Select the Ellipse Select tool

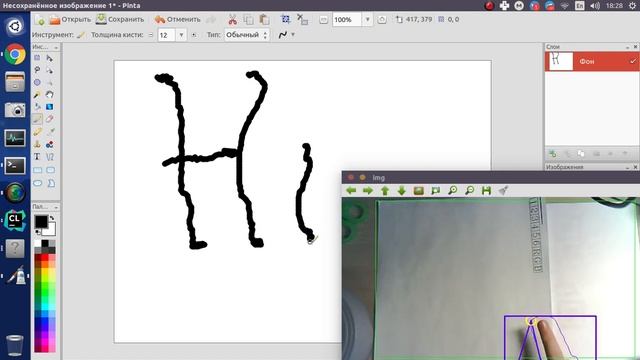tap(37, 82)
